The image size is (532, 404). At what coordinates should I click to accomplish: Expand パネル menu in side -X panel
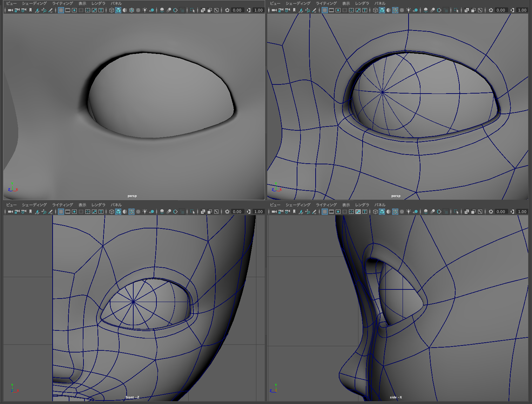pos(380,205)
